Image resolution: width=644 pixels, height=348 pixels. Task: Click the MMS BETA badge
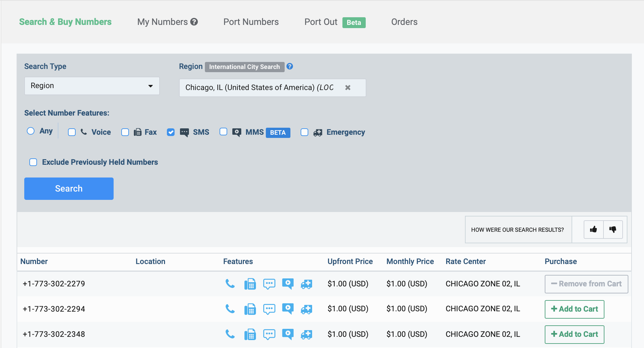(278, 132)
